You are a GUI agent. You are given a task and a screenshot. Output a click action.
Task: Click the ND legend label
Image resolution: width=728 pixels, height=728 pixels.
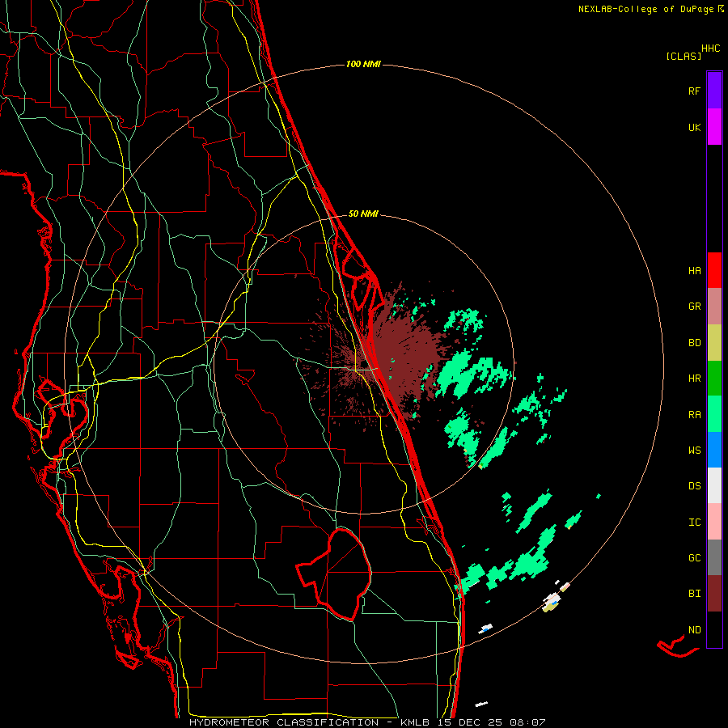694,629
